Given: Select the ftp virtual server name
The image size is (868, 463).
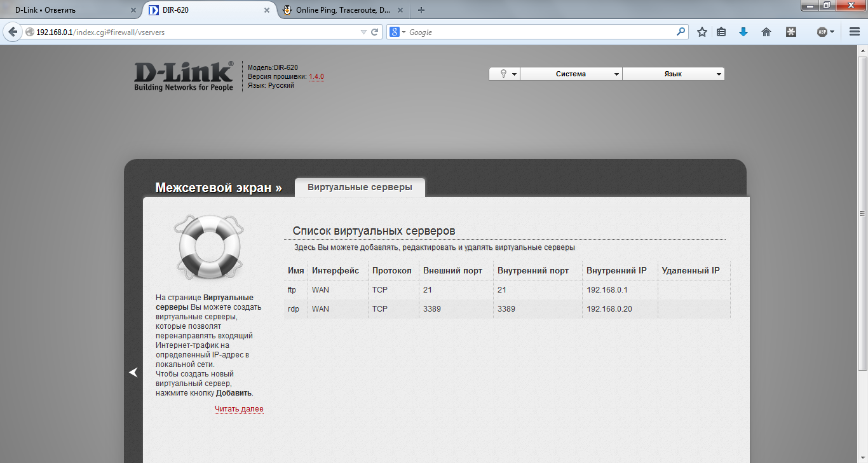Looking at the screenshot, I should click(x=292, y=290).
